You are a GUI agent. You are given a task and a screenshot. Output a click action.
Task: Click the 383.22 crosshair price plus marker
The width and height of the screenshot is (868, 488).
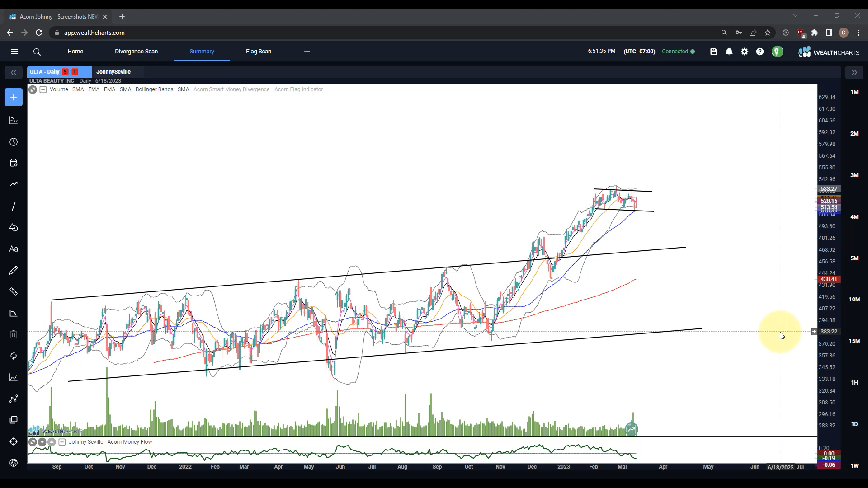pyautogui.click(x=814, y=332)
